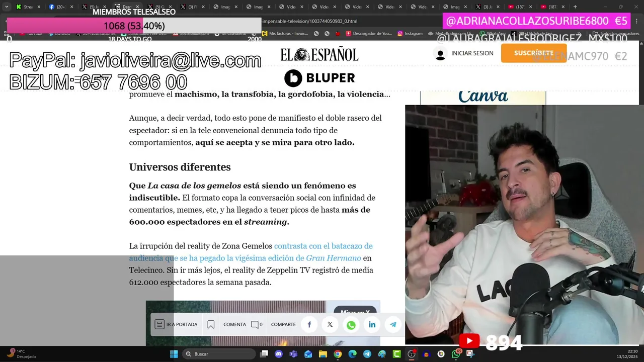Open a new browser tab

pyautogui.click(x=575, y=7)
